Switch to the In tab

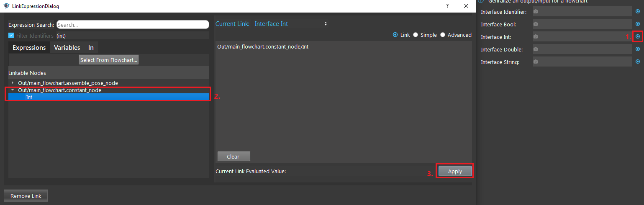[91, 48]
